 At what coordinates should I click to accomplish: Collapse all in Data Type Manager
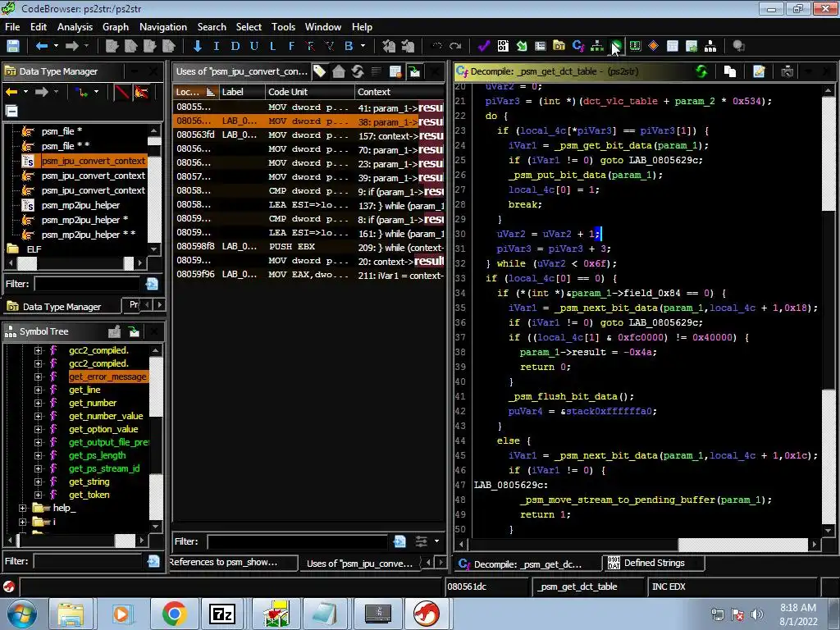[x=11, y=111]
